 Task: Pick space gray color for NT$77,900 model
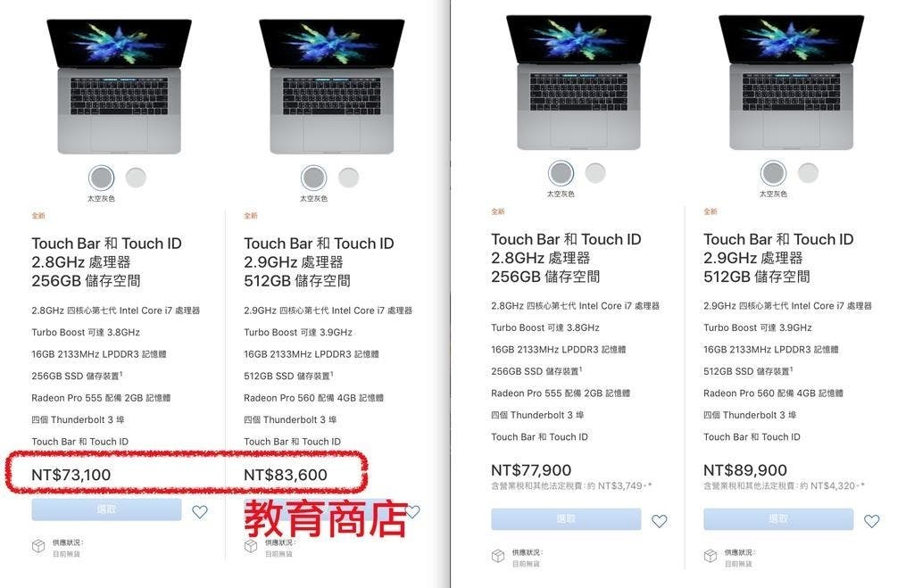point(561,173)
